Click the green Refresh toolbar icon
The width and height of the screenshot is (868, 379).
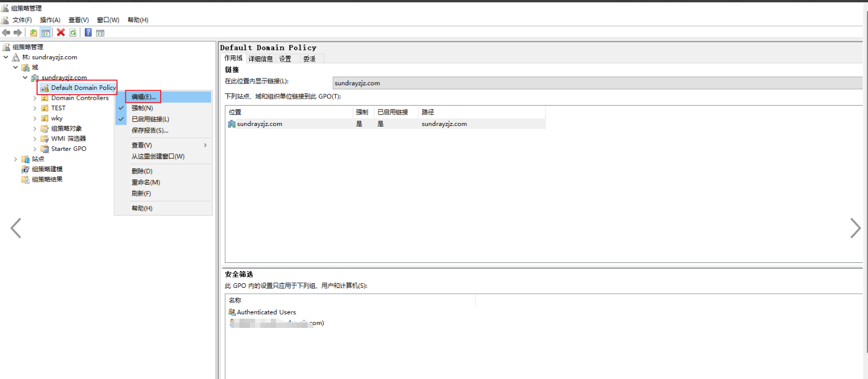(x=73, y=33)
